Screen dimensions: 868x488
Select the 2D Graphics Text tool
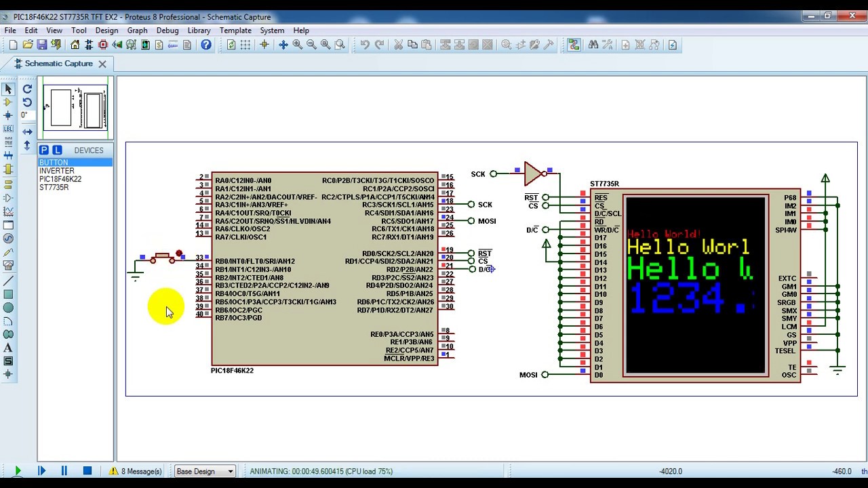click(x=8, y=348)
